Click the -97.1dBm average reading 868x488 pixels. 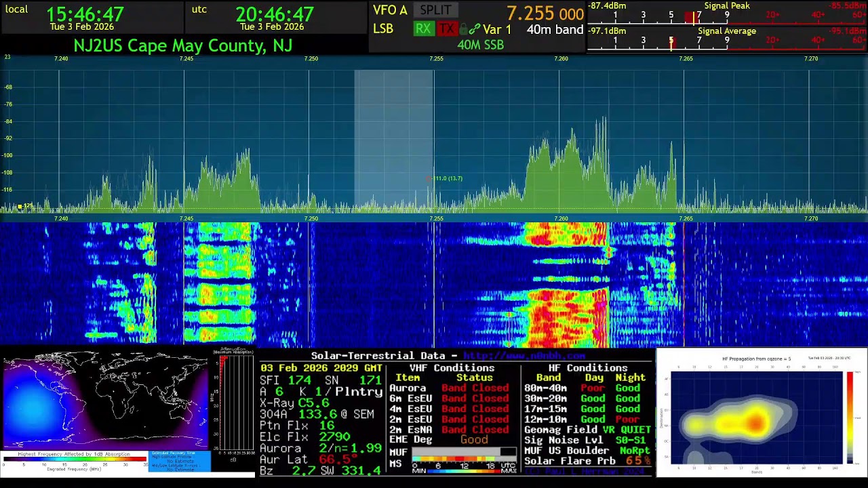[608, 31]
